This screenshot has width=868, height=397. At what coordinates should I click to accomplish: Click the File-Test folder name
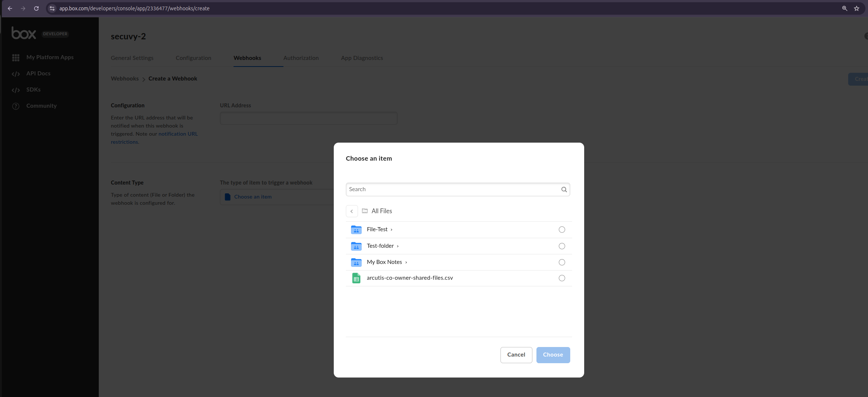pyautogui.click(x=377, y=229)
